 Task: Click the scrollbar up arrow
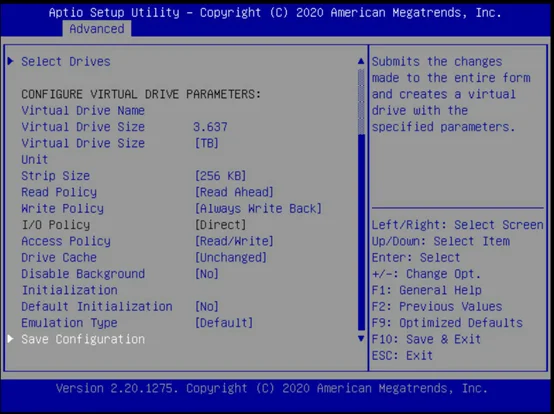pos(361,61)
